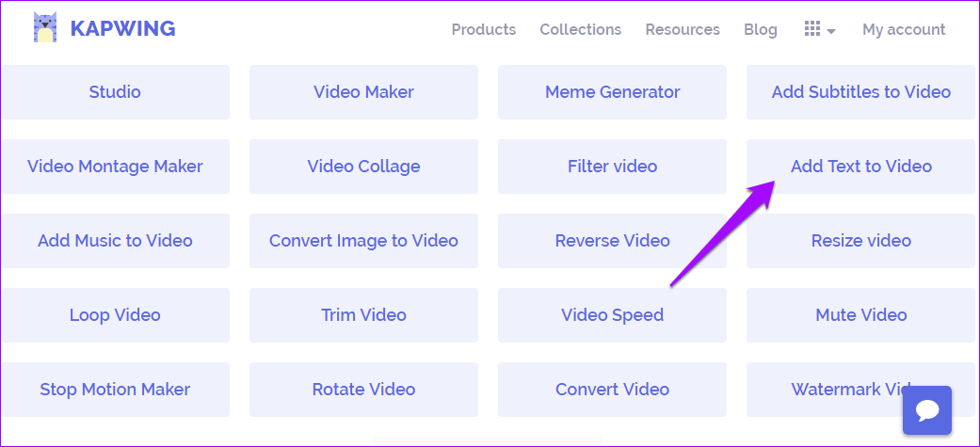This screenshot has width=980, height=447.
Task: Go to Resources in the navigation
Action: coord(683,29)
